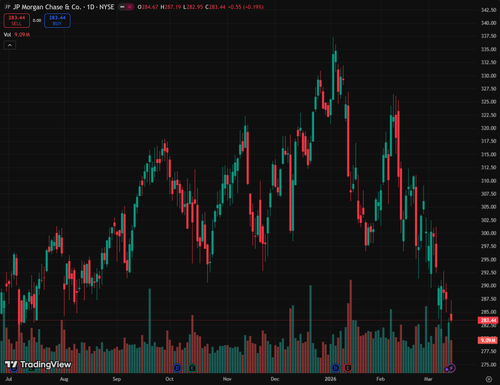This screenshot has width=500, height=385.
Task: Click the pink half of the pill beside NYSE
Action: pos(130,7)
